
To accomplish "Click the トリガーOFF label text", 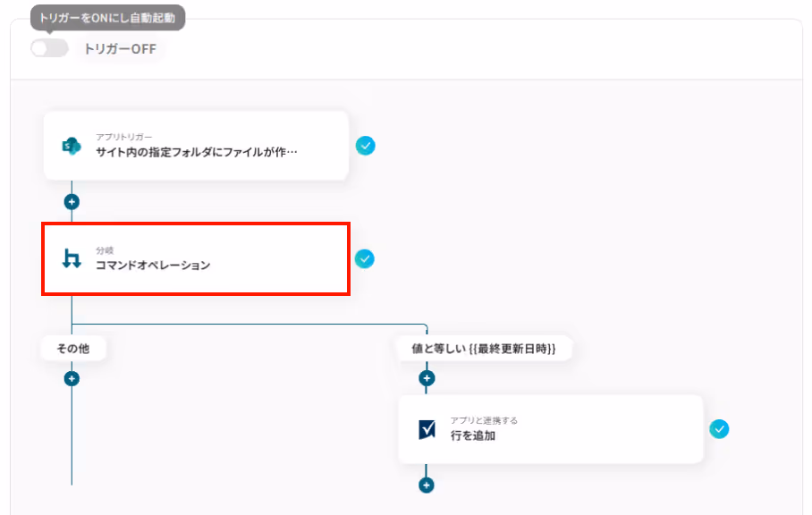I will (x=120, y=48).
